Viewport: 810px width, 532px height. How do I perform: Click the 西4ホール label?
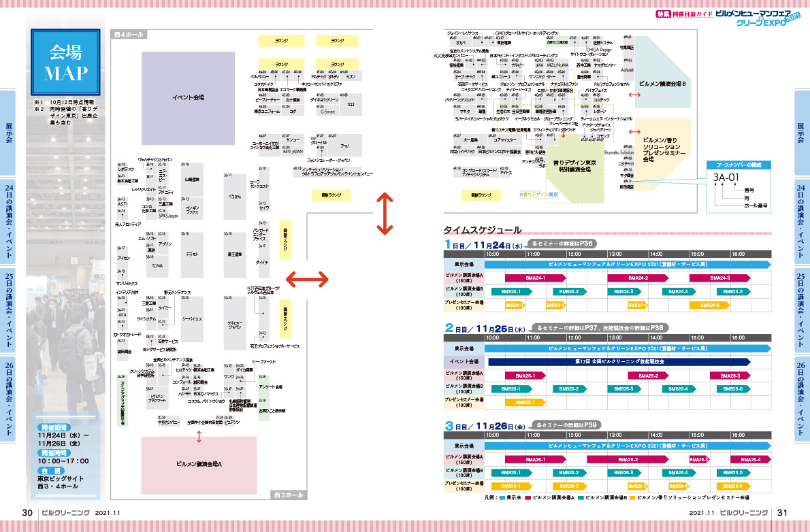point(129,34)
